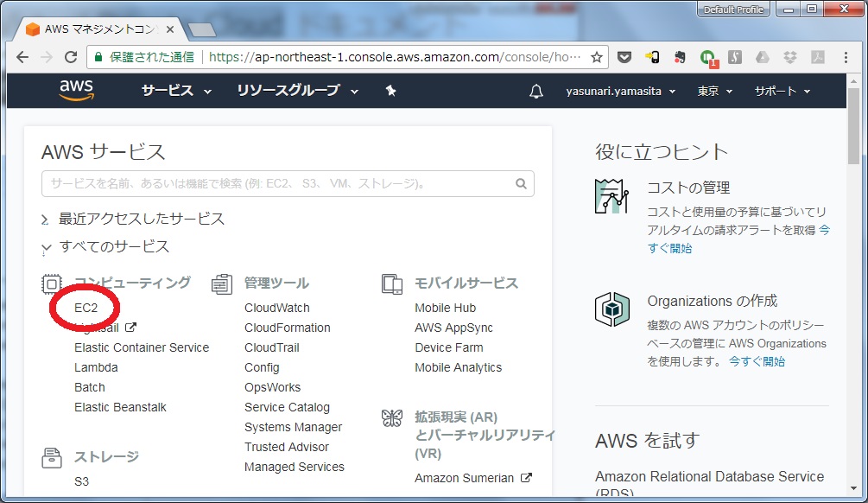Open Mobile Hub

click(445, 308)
